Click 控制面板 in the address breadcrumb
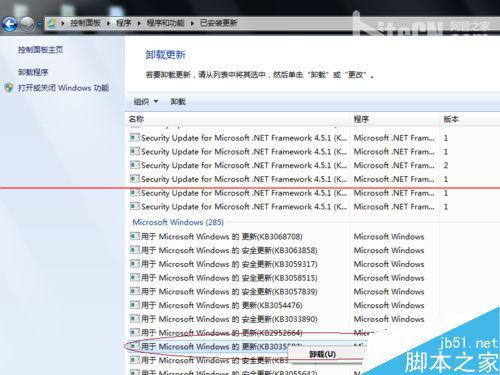 point(85,23)
